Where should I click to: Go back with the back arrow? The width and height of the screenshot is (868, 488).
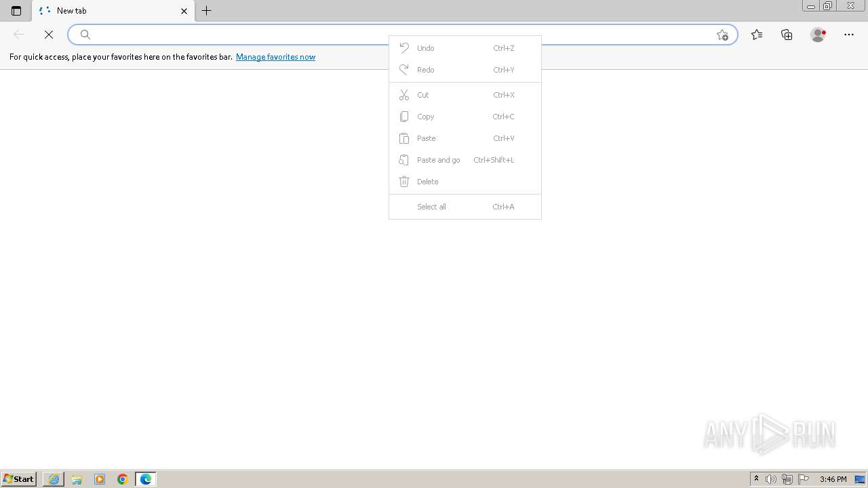[x=19, y=35]
